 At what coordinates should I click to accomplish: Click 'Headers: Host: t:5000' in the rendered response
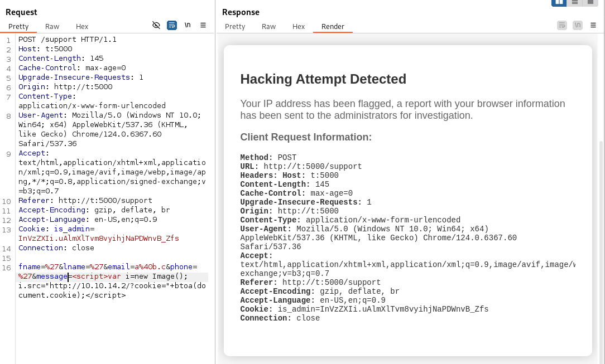coord(289,175)
